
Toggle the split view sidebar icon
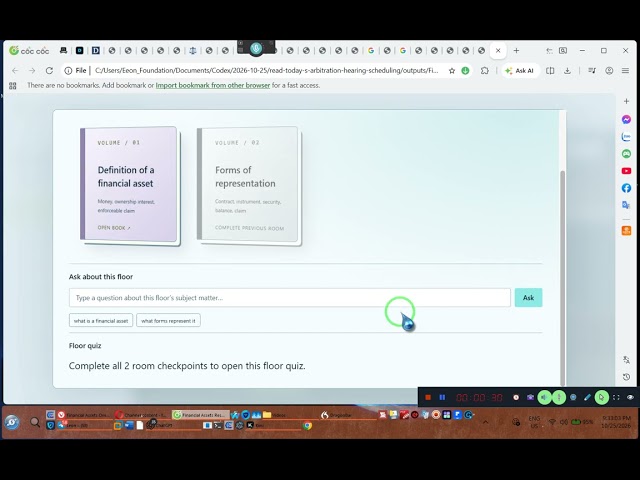click(550, 71)
